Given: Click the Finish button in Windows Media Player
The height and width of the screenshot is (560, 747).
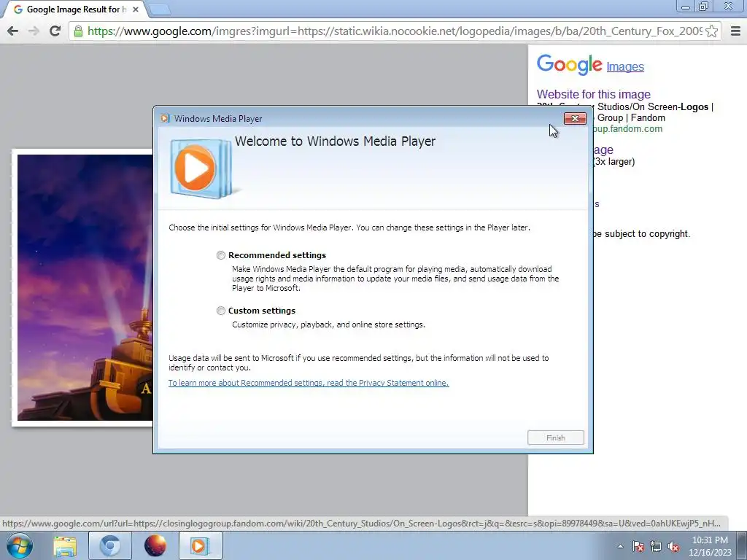Looking at the screenshot, I should pos(555,437).
